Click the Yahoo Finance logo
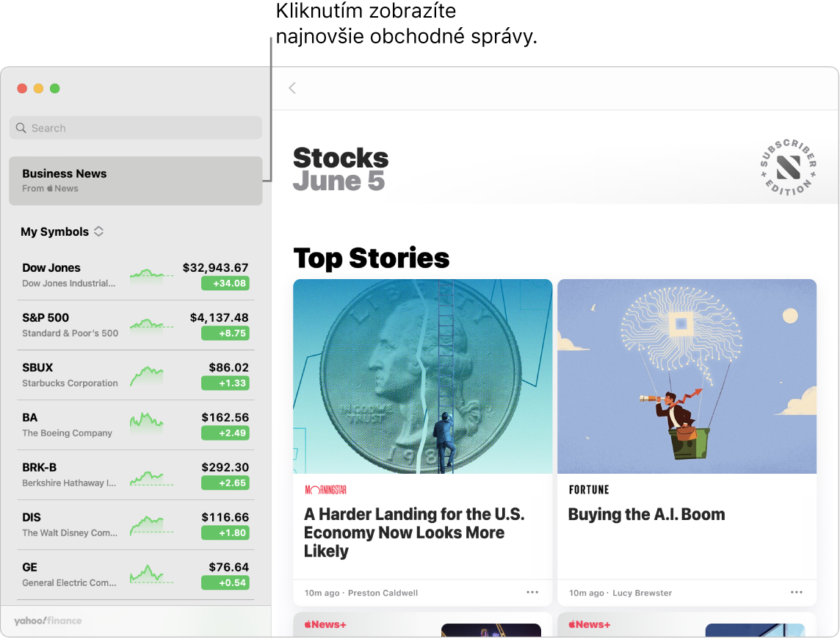The image size is (840, 639). click(x=48, y=621)
